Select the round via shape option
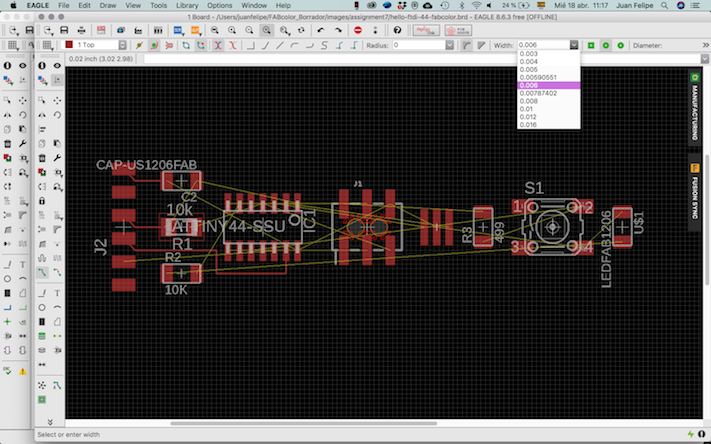 tap(606, 45)
